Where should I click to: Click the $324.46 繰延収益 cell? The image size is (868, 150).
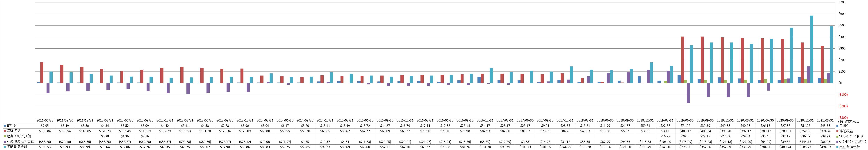coord(825,131)
